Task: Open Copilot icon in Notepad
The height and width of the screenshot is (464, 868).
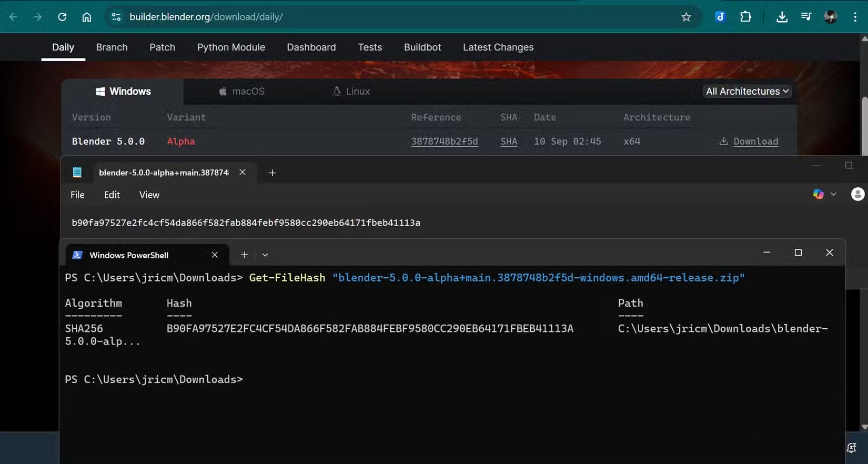Action: point(818,194)
